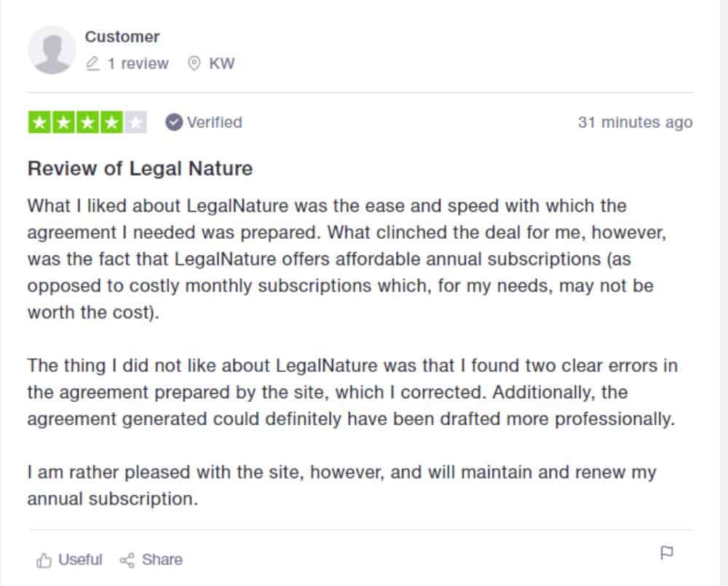Viewport: 728px width, 586px height.
Task: Click the reviewer's gray avatar picture
Action: tap(52, 50)
